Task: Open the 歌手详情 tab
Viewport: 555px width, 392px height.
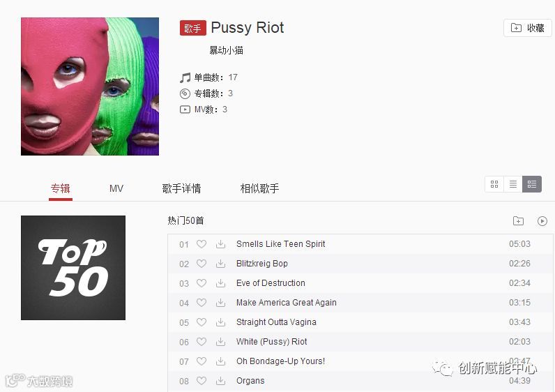Action: [181, 188]
